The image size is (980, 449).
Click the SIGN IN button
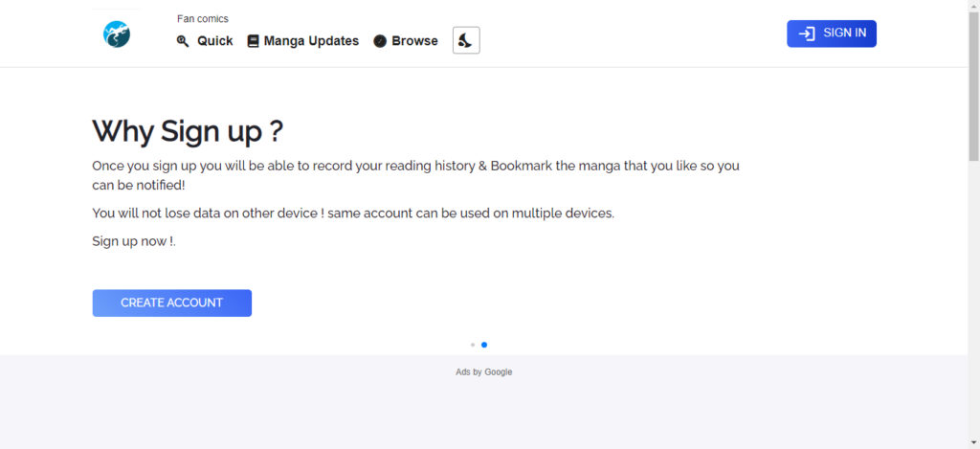click(x=832, y=34)
